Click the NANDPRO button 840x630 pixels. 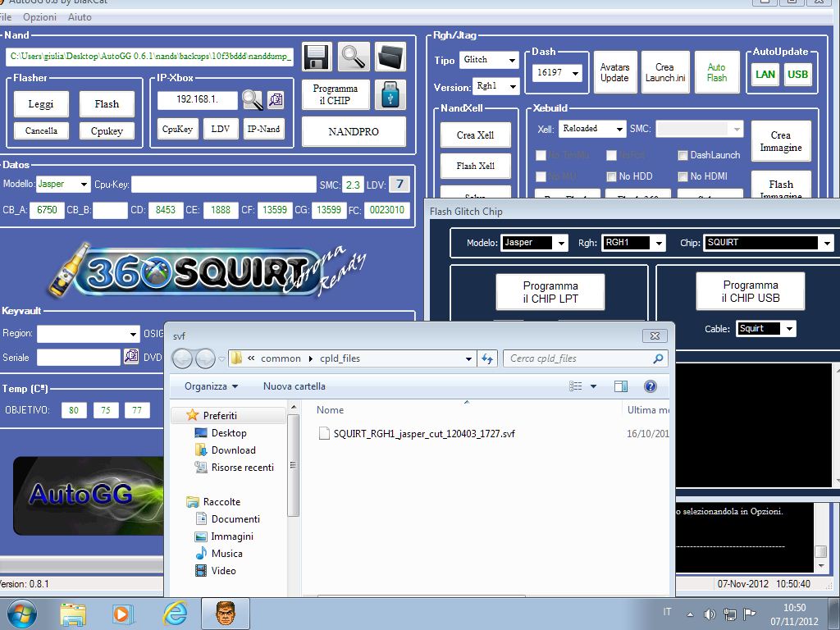[354, 132]
